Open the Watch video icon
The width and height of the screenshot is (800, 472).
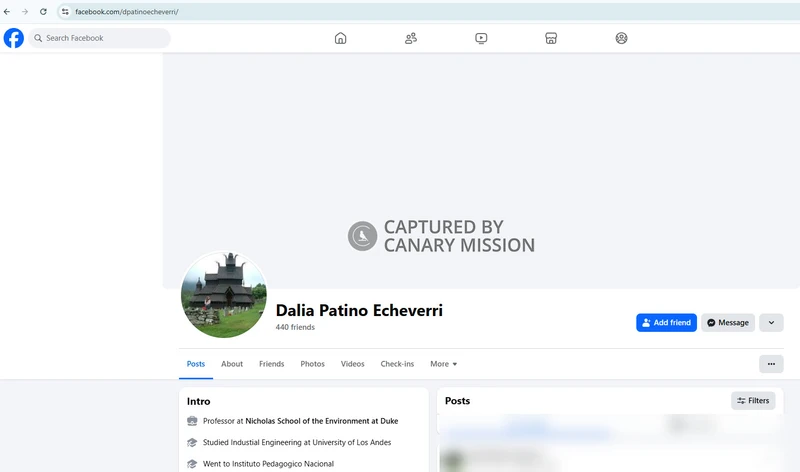[x=481, y=38]
